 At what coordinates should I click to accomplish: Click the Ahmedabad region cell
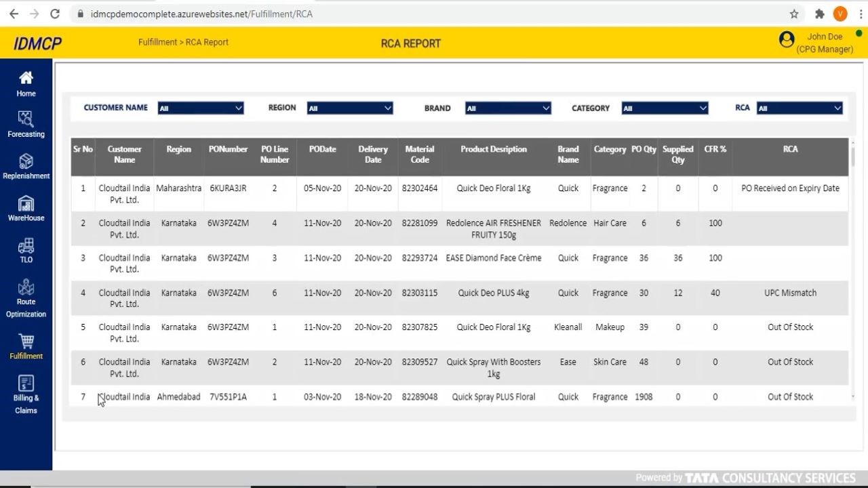click(x=178, y=397)
